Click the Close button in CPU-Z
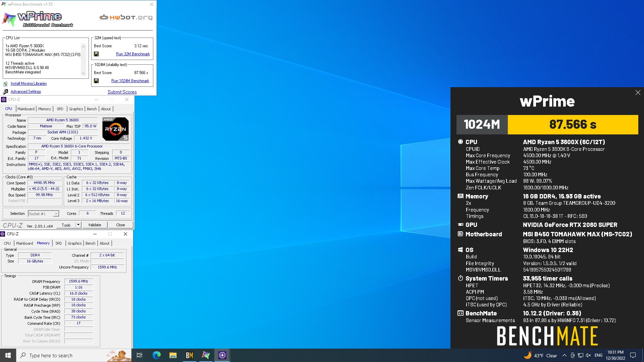 (120, 225)
